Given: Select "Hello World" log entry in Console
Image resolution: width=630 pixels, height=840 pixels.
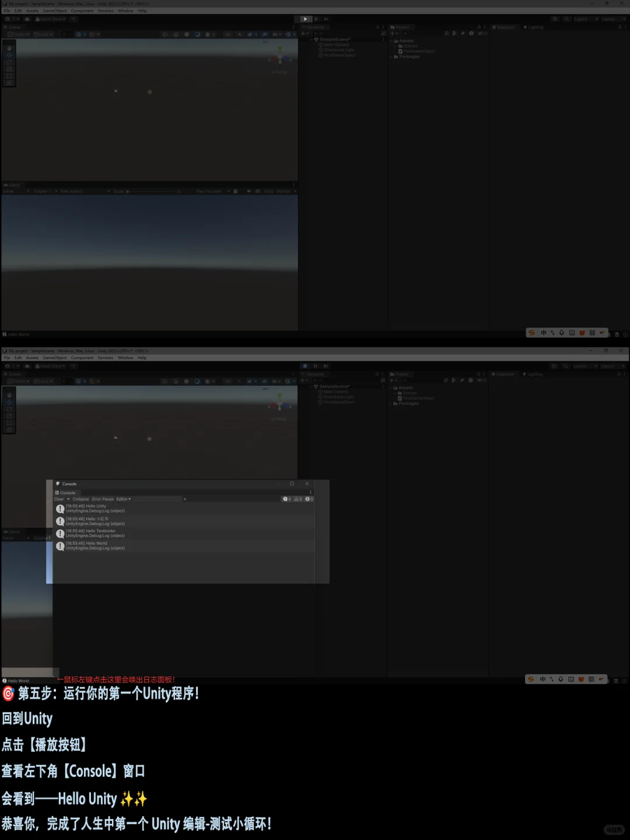Looking at the screenshot, I should pos(184,546).
